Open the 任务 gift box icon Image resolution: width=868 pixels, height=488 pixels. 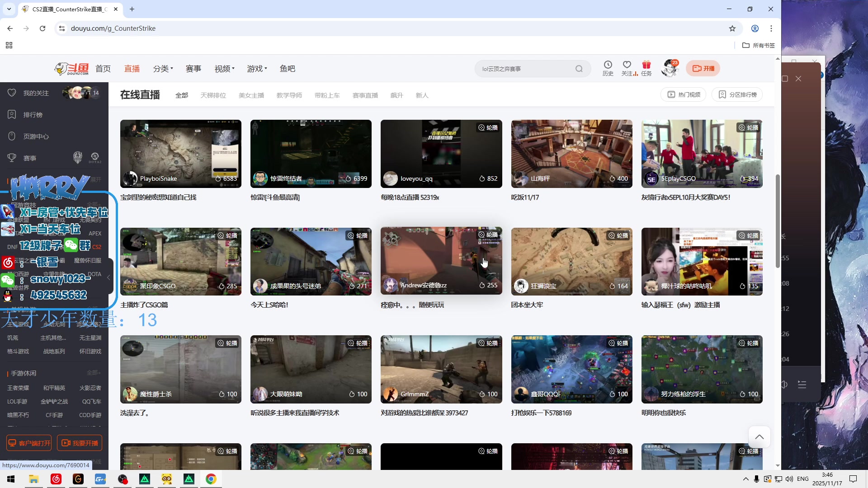click(646, 65)
